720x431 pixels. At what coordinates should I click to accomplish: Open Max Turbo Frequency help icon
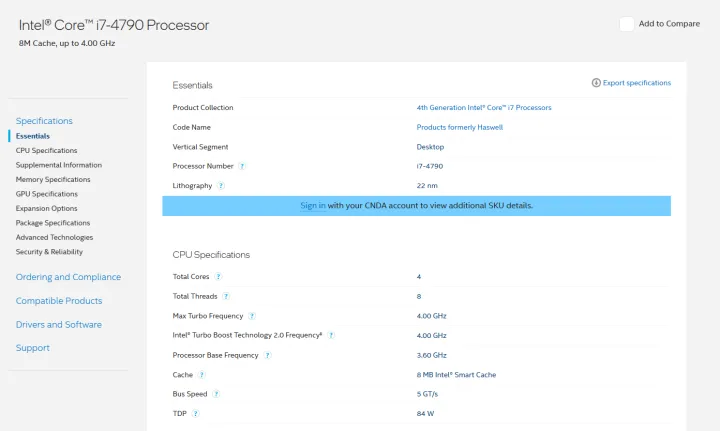252,315
